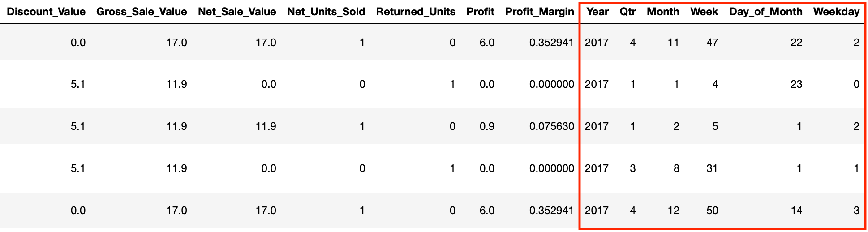Screen dimensions: 868x232
Task: Select the Day_of_Month cell showing 14
Action: point(796,211)
